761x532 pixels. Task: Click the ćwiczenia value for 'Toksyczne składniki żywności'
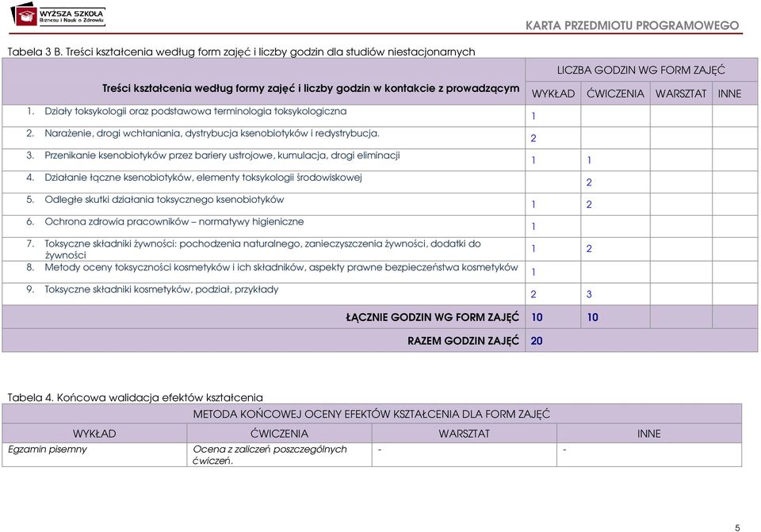pyautogui.click(x=589, y=248)
